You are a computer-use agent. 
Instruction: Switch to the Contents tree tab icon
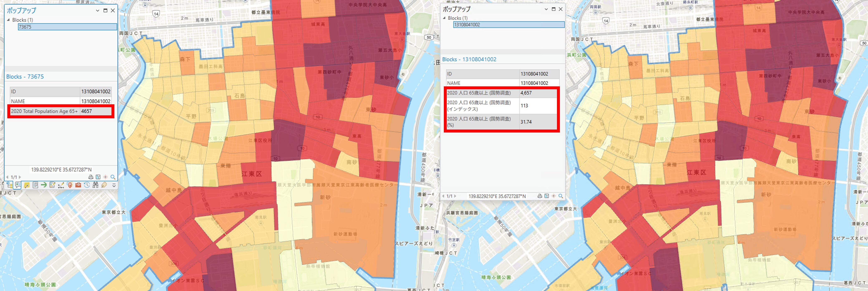(9, 185)
